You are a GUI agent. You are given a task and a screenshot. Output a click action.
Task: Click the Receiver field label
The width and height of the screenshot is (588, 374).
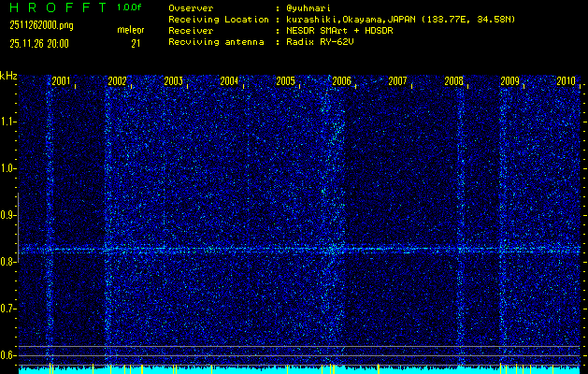click(x=191, y=31)
